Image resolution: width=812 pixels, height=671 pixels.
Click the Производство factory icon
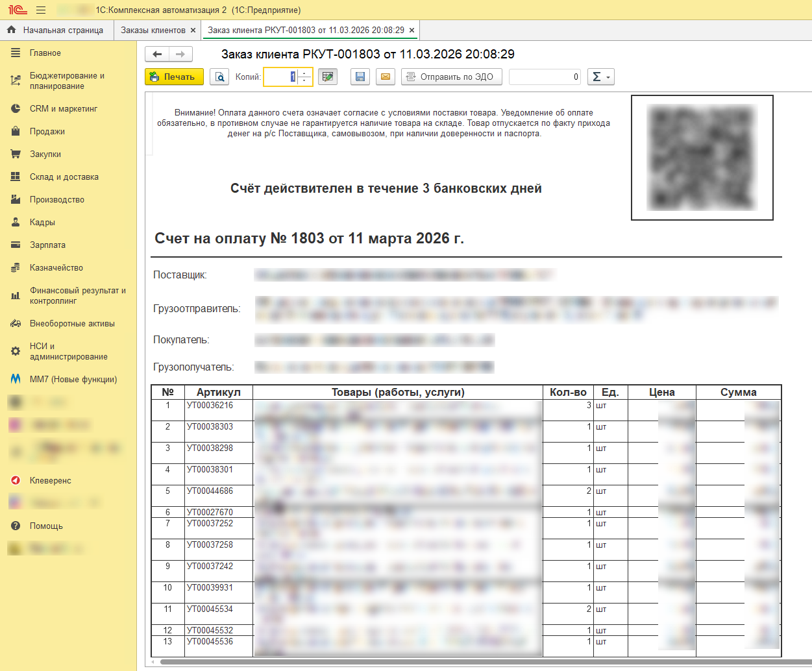click(x=16, y=200)
